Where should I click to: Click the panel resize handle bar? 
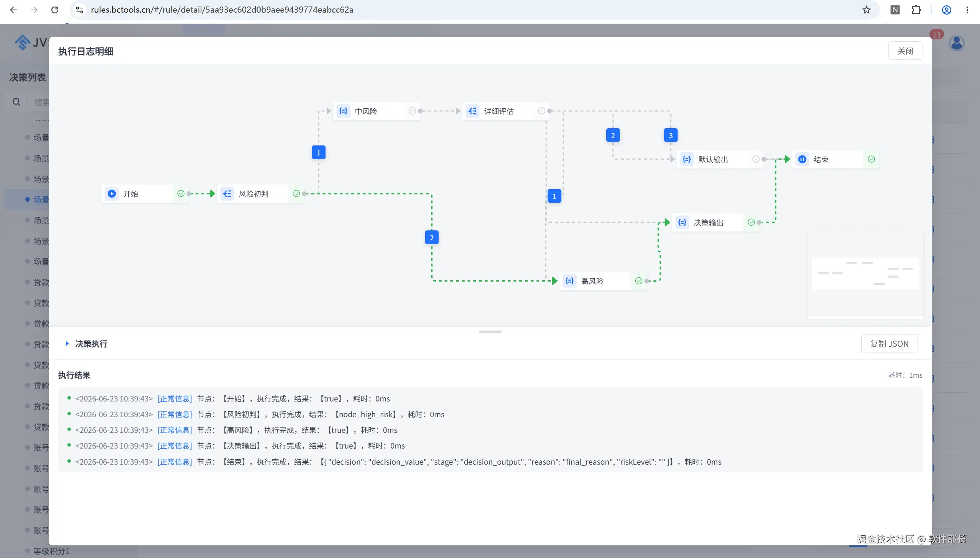tap(490, 331)
